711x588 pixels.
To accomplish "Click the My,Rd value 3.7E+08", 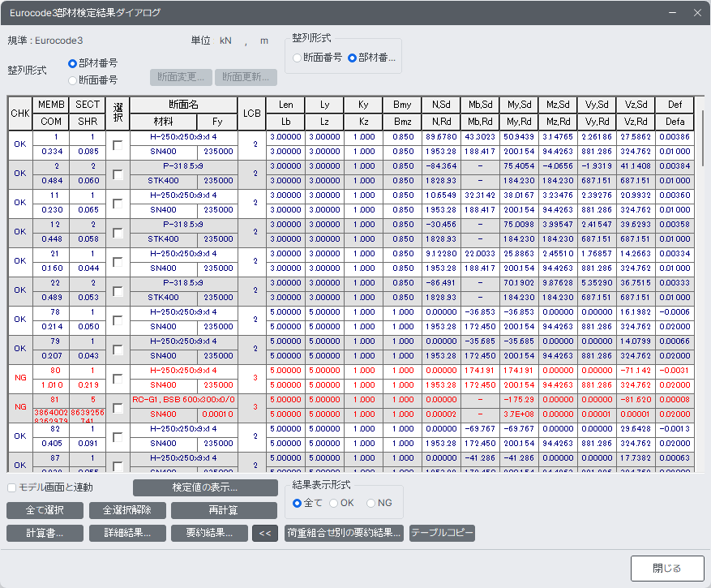I will click(x=519, y=414).
